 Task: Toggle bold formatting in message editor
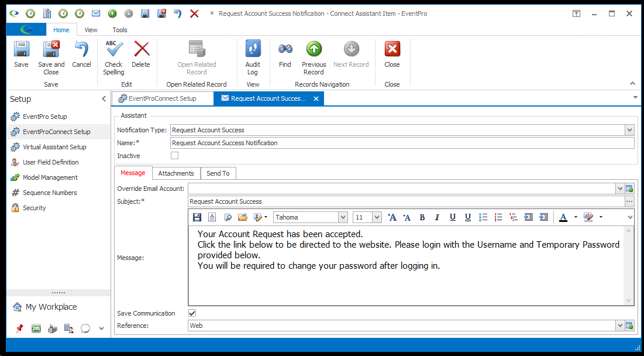coord(422,217)
